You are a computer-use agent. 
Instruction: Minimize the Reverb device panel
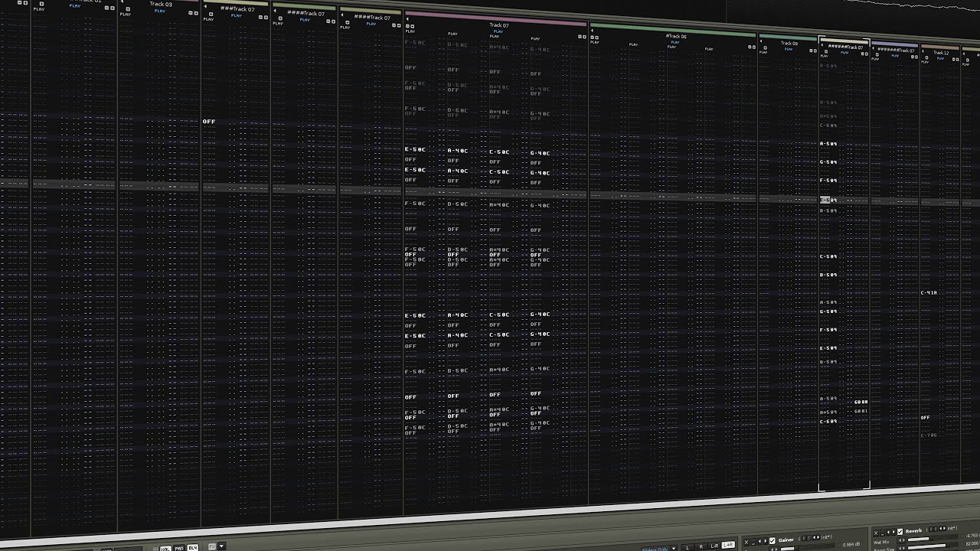[882, 533]
